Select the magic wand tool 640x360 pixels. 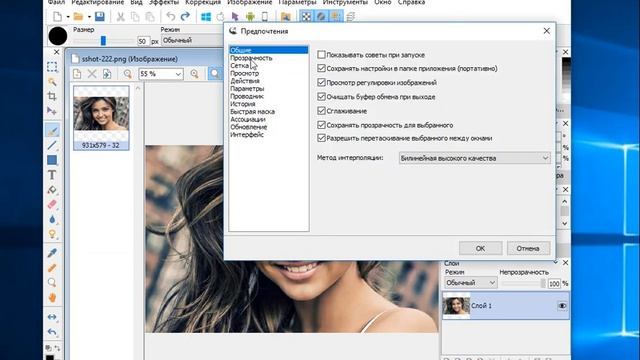(52, 82)
